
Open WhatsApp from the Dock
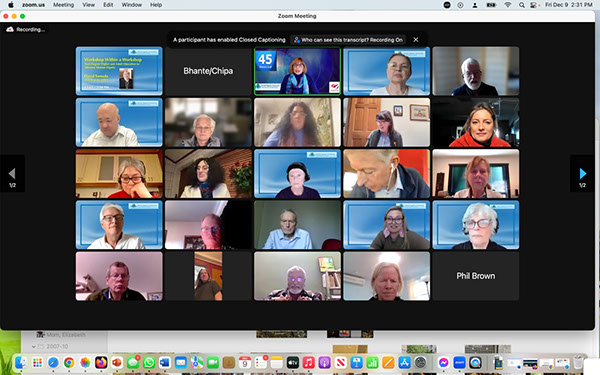click(149, 362)
